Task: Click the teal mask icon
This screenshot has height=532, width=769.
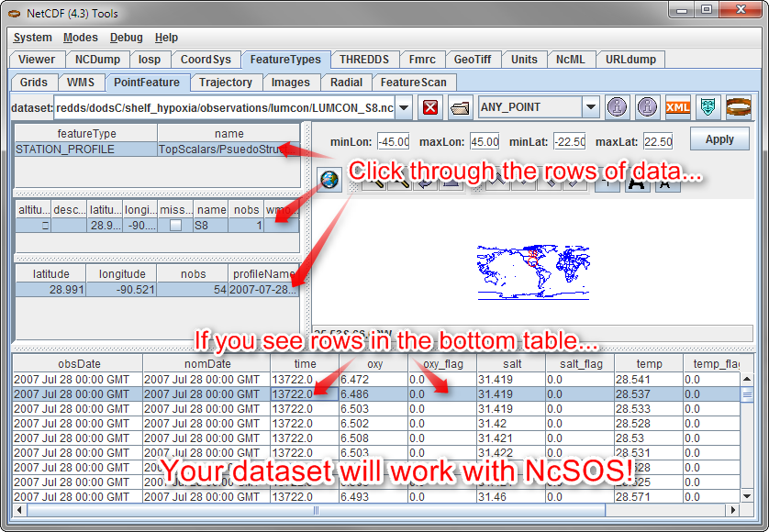Action: point(708,107)
